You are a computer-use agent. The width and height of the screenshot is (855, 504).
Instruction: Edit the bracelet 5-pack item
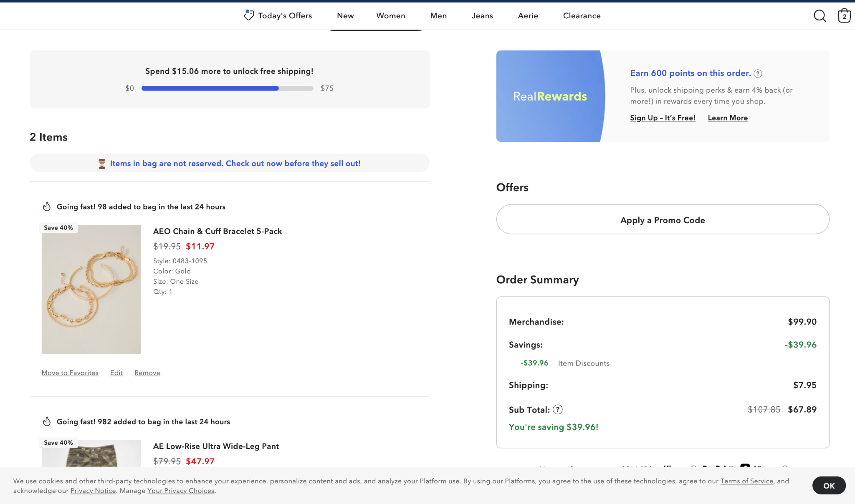point(116,373)
